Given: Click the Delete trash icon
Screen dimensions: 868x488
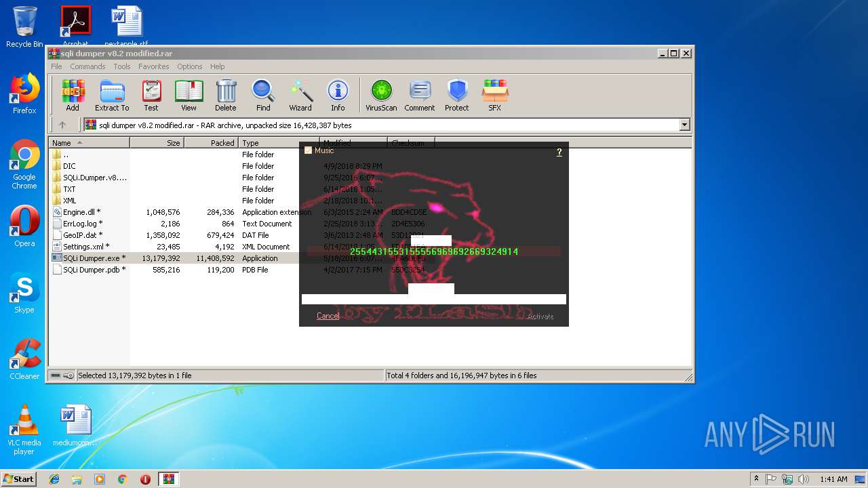Looking at the screenshot, I should tap(226, 96).
